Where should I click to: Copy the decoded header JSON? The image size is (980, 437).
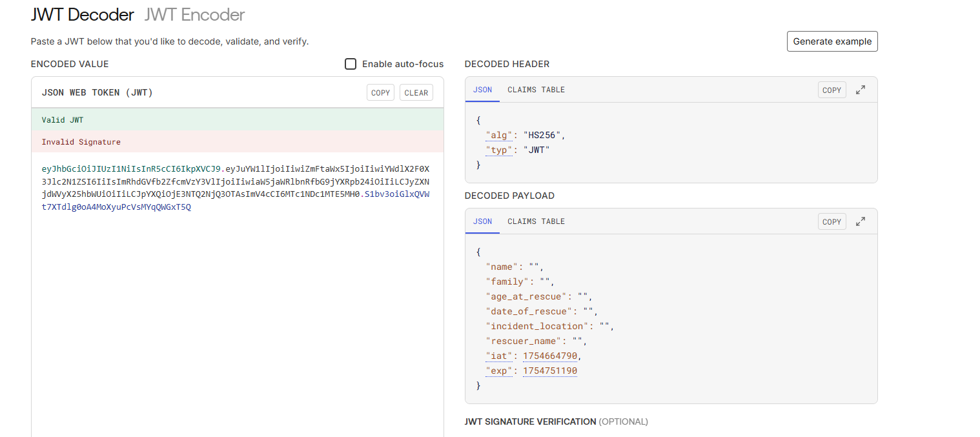click(832, 90)
